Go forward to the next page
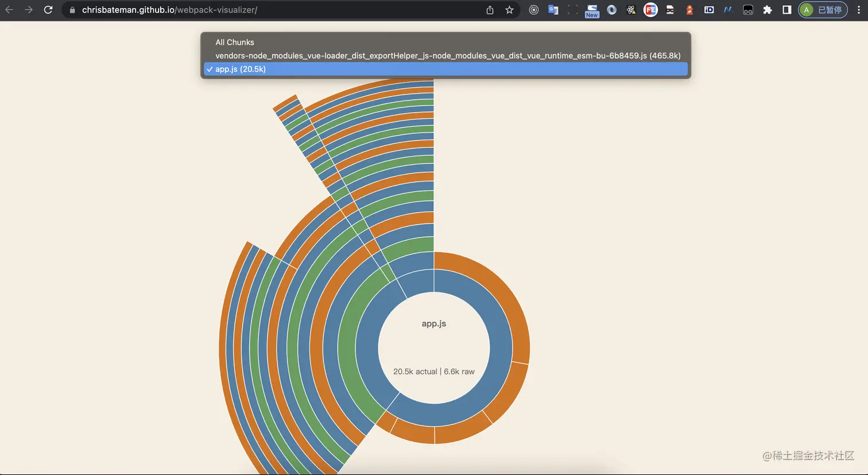868x475 pixels. coord(29,10)
